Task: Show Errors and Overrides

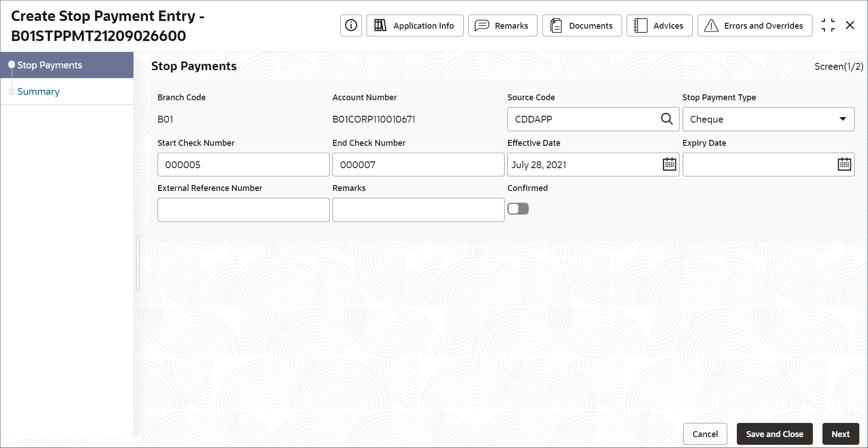Action: coord(755,26)
